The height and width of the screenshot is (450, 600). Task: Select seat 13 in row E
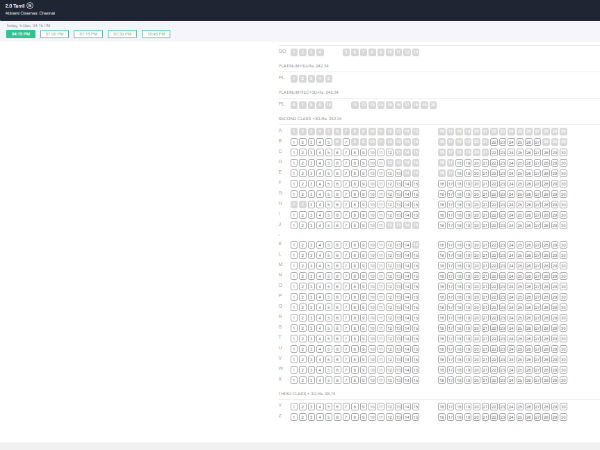tap(398, 173)
